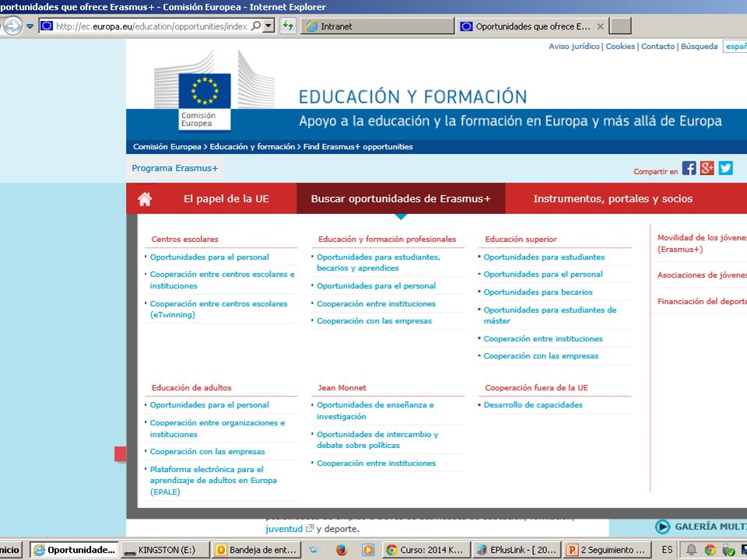Open Financiación del deporte link
747x560 pixels.
tap(702, 302)
